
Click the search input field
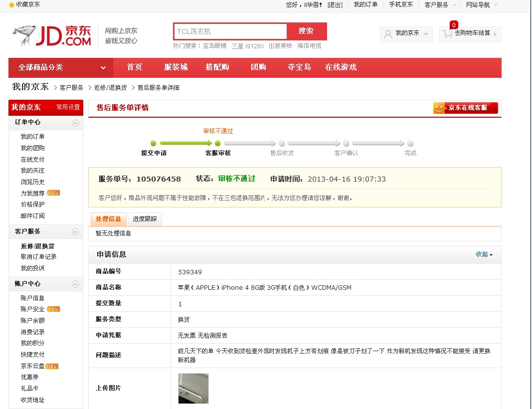tap(230, 31)
